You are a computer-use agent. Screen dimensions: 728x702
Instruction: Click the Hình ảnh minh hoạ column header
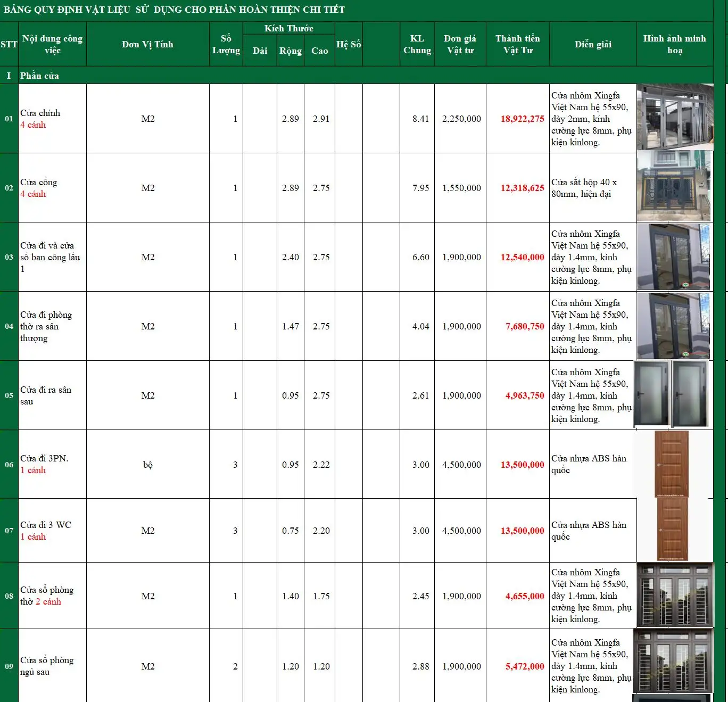tap(674, 44)
